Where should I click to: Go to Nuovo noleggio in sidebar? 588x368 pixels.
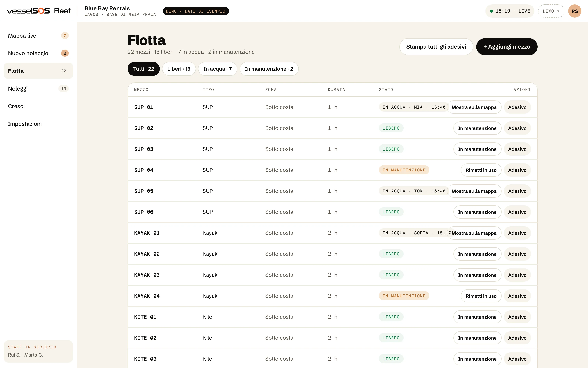click(38, 53)
